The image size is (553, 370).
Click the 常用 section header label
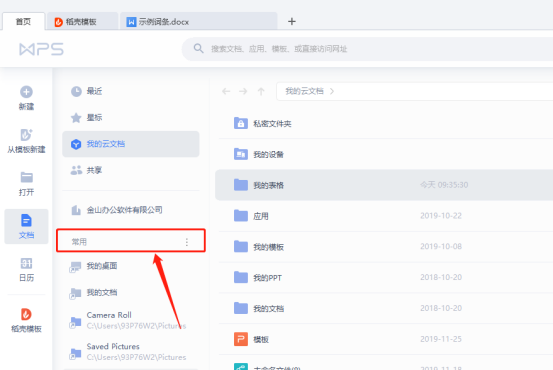click(79, 242)
